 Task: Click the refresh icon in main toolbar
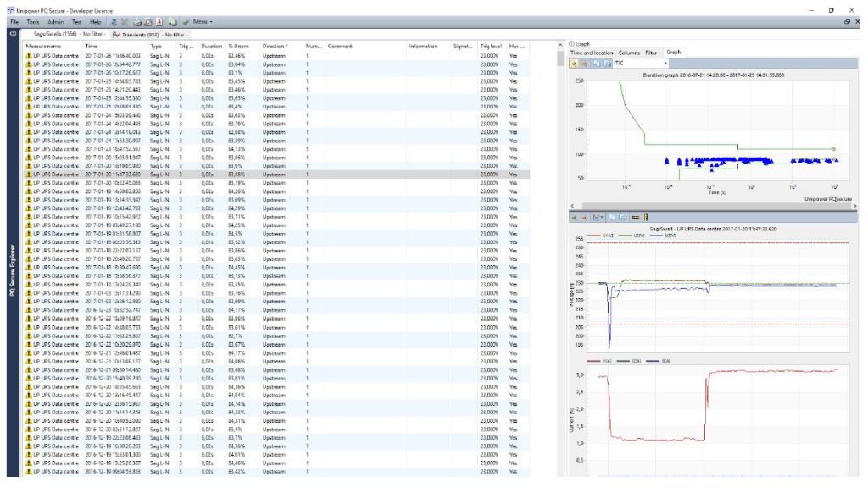(x=114, y=21)
